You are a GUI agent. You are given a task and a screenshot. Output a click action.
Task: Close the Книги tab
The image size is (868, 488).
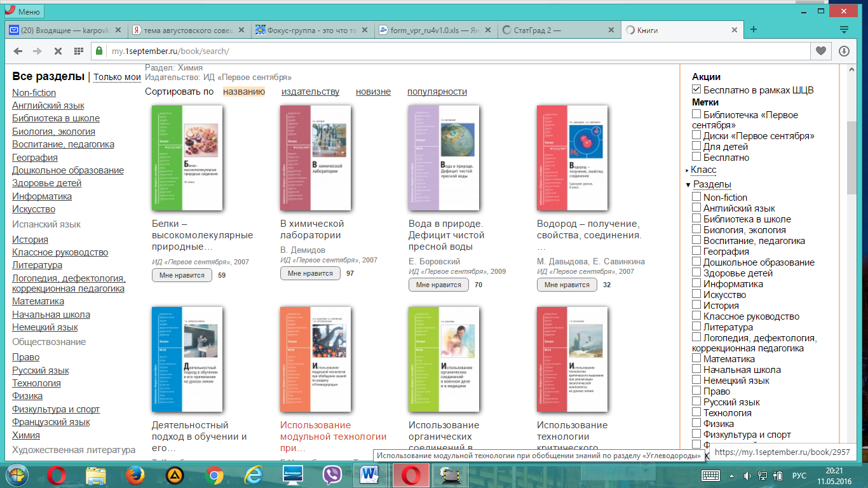[x=736, y=30]
